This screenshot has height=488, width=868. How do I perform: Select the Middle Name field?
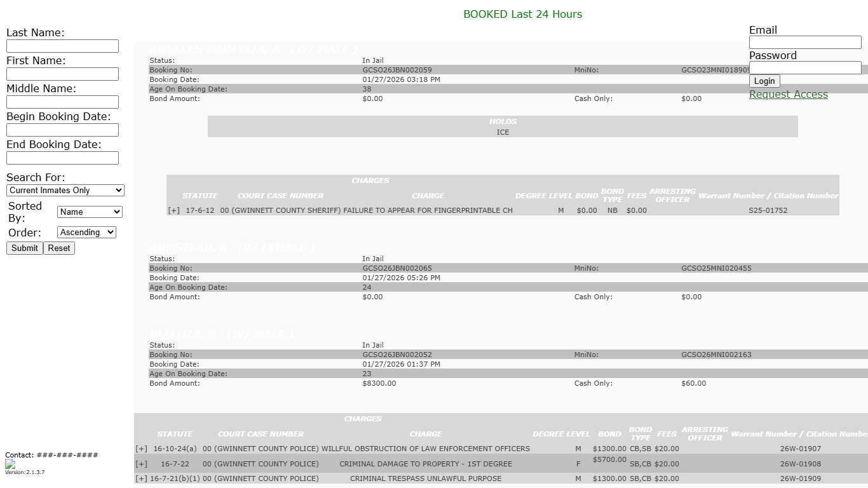62,102
